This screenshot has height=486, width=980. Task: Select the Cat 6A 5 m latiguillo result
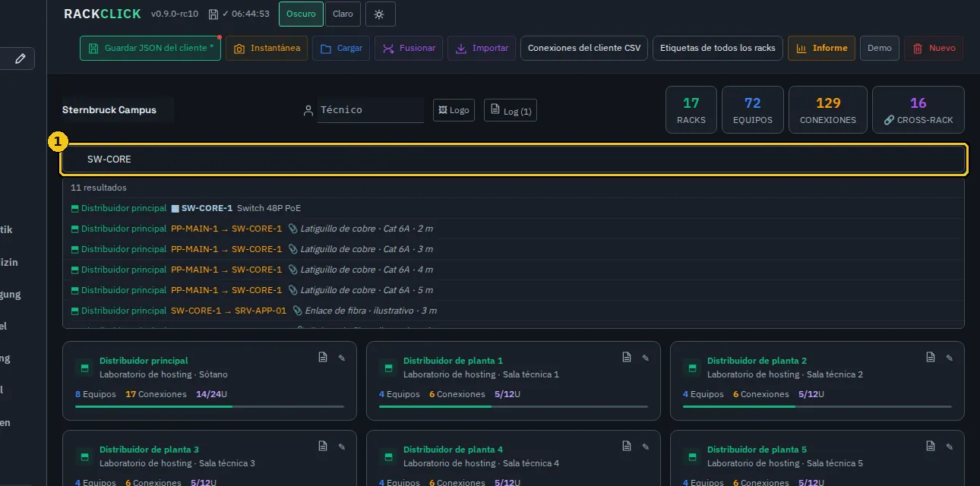pos(514,290)
